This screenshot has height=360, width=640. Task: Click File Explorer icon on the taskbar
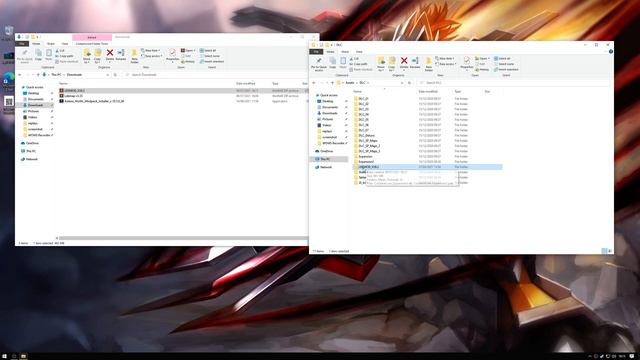[24, 356]
